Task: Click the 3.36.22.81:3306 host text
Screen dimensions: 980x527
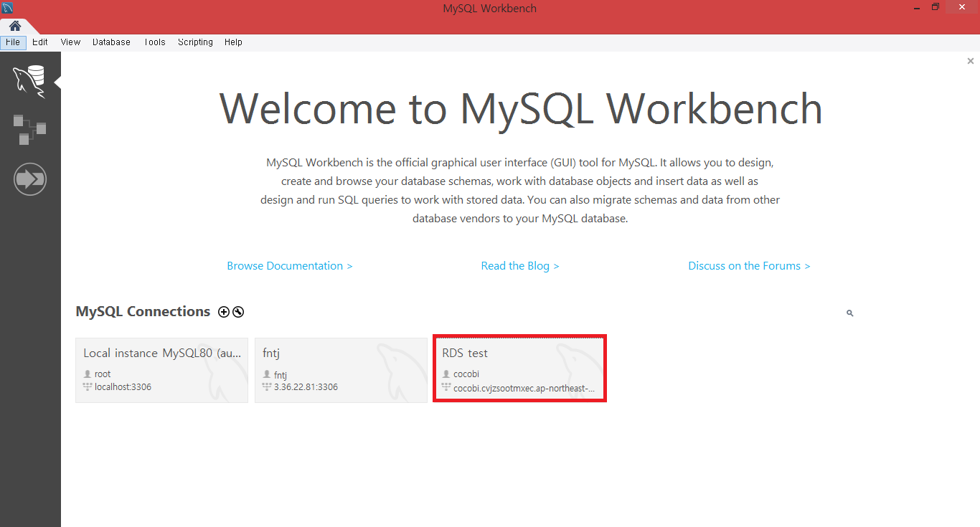Action: tap(306, 387)
